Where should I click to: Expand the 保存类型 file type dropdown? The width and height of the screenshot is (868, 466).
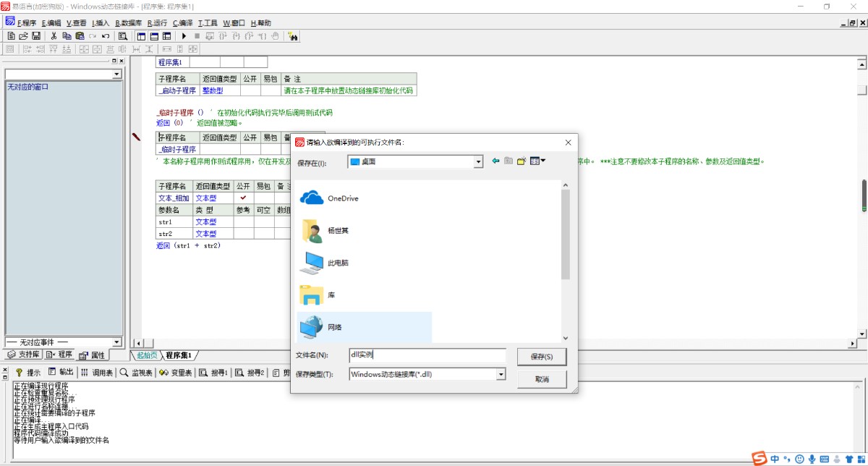coord(501,374)
